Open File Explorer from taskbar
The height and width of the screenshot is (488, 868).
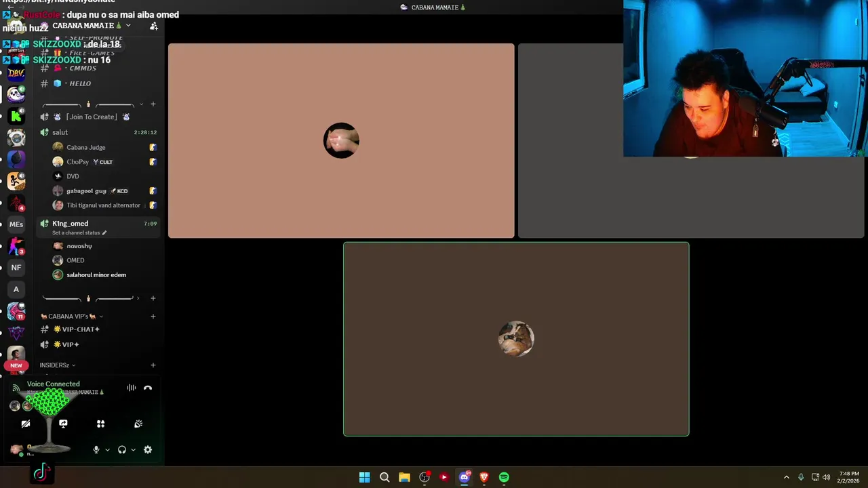coord(404,477)
